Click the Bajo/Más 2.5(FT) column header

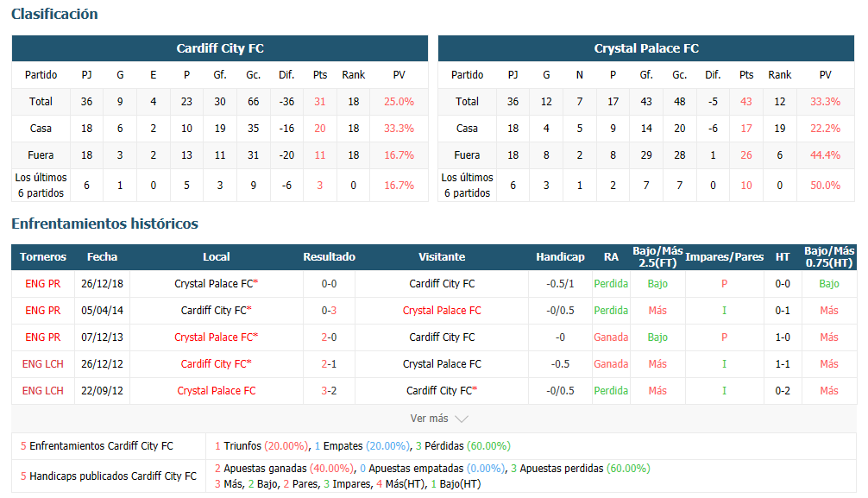657,257
